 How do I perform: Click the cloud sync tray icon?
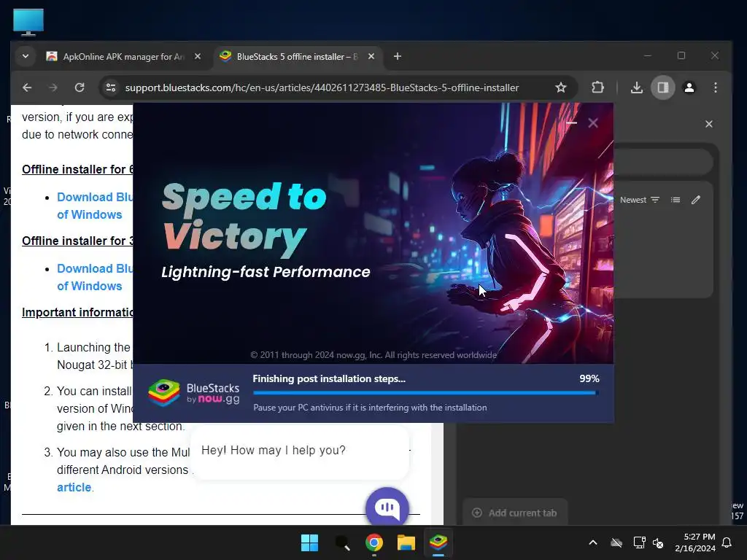tap(616, 542)
